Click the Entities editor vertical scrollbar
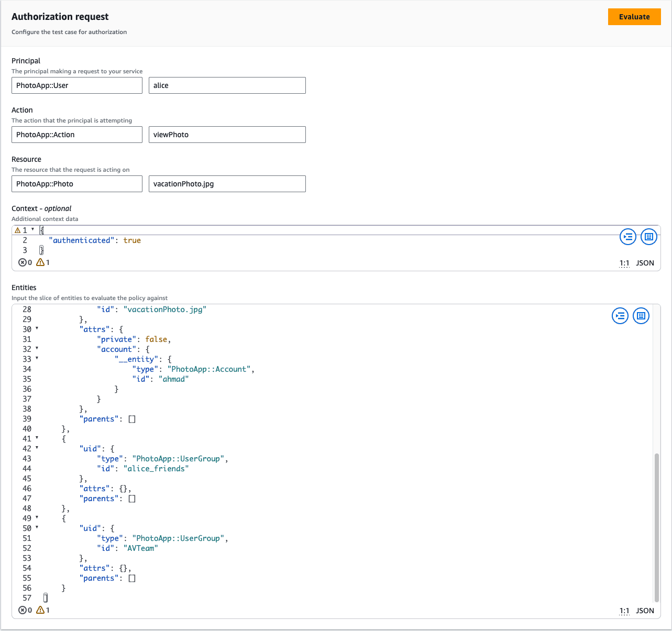Image resolution: width=672 pixels, height=631 pixels. tap(657, 528)
